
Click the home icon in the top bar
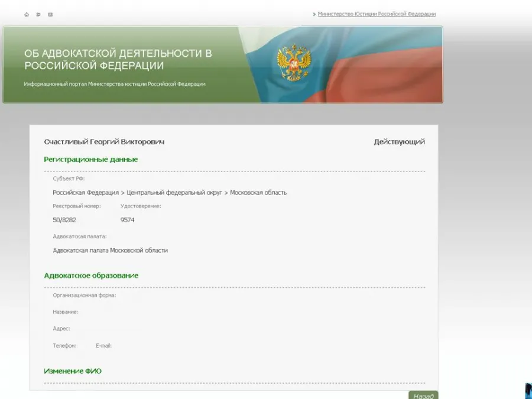[27, 15]
